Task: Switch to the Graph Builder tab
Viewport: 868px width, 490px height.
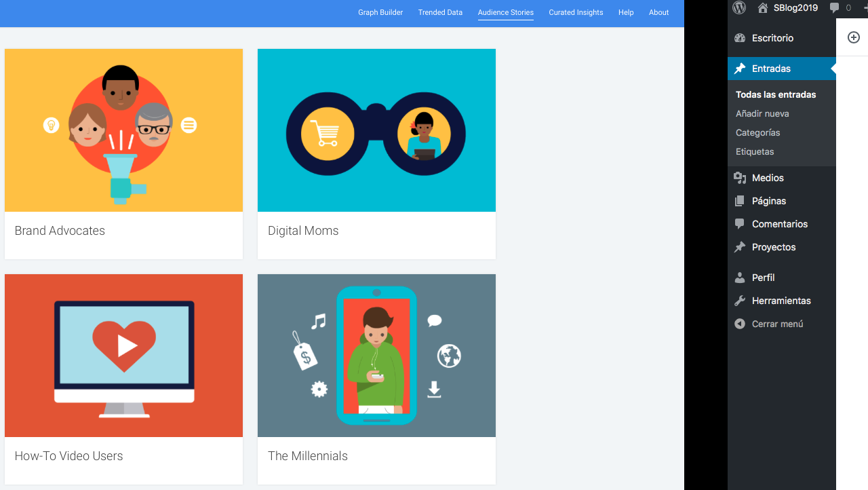Action: [x=380, y=12]
